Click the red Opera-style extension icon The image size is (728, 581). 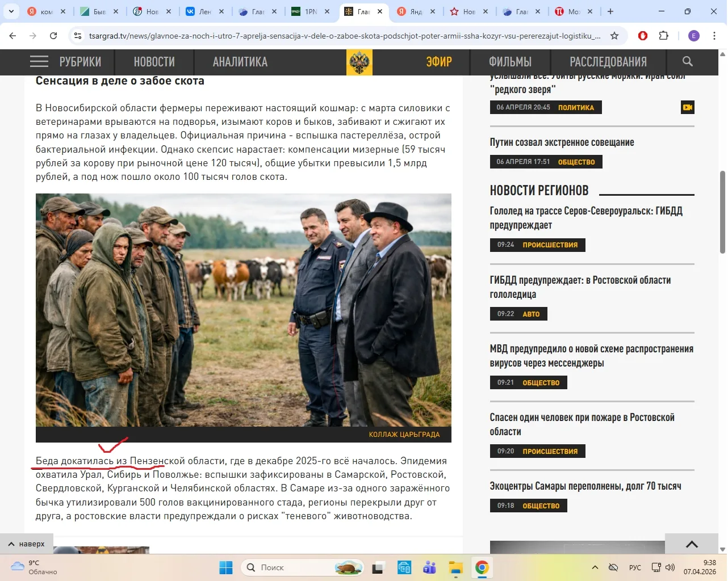pos(643,36)
